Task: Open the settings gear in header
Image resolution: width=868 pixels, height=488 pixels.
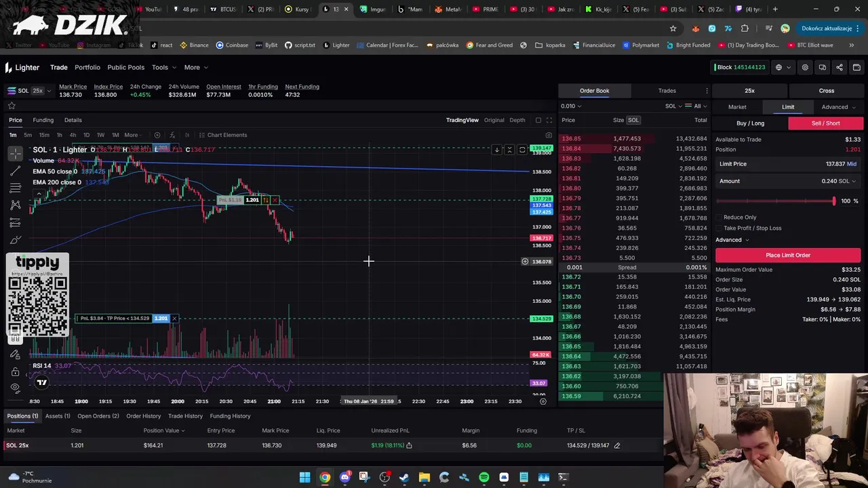Action: pos(805,67)
